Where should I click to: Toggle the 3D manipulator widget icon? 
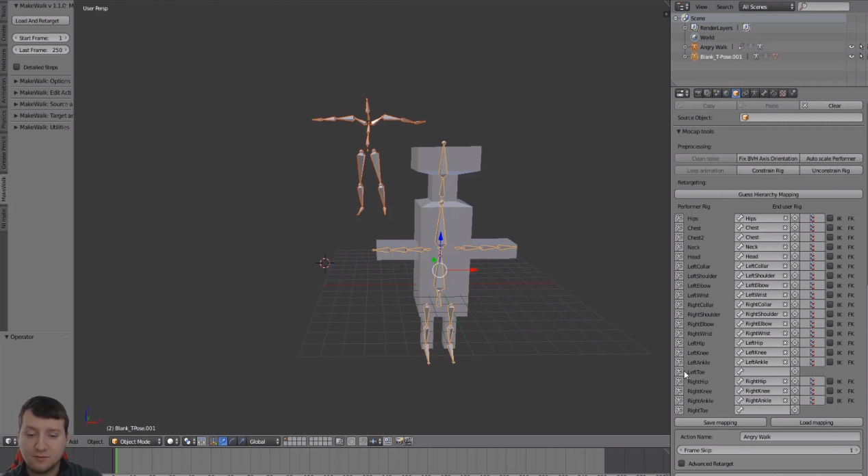(213, 442)
